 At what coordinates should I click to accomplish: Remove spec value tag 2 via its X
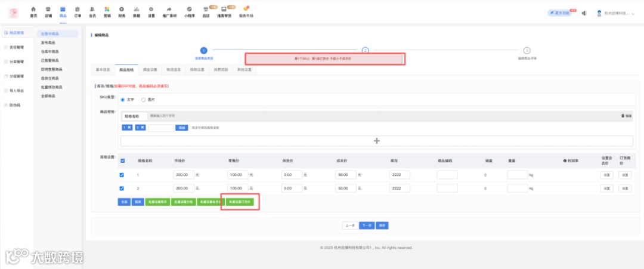point(143,128)
